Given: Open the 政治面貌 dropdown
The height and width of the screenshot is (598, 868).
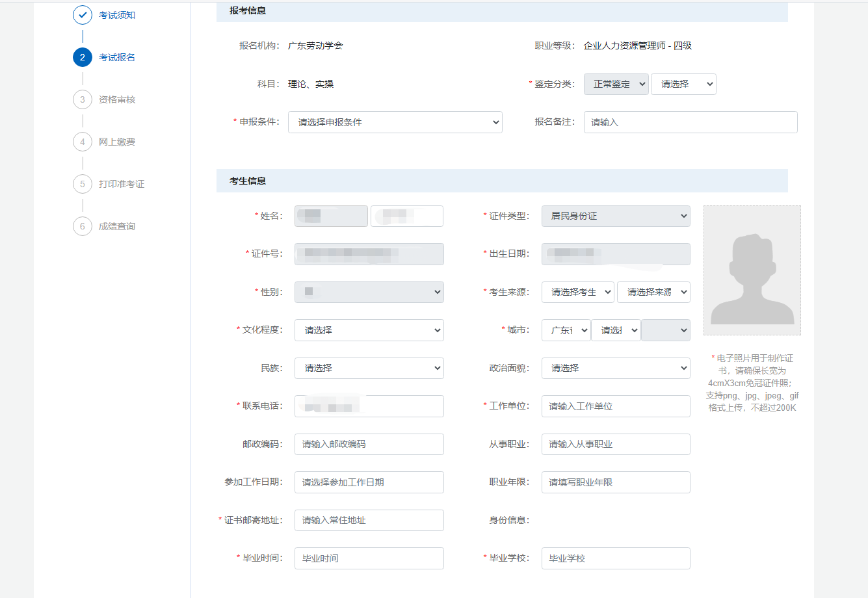Looking at the screenshot, I should [x=616, y=368].
